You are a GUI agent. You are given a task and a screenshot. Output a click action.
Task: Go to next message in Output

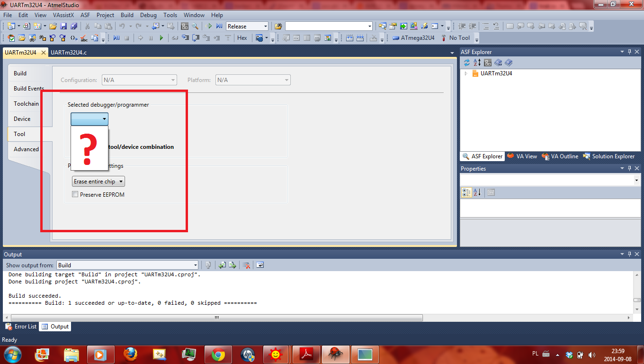point(233,265)
